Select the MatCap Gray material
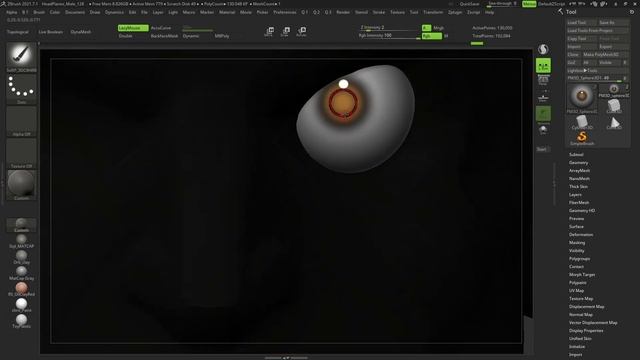This screenshot has height=360, width=640. (x=21, y=273)
